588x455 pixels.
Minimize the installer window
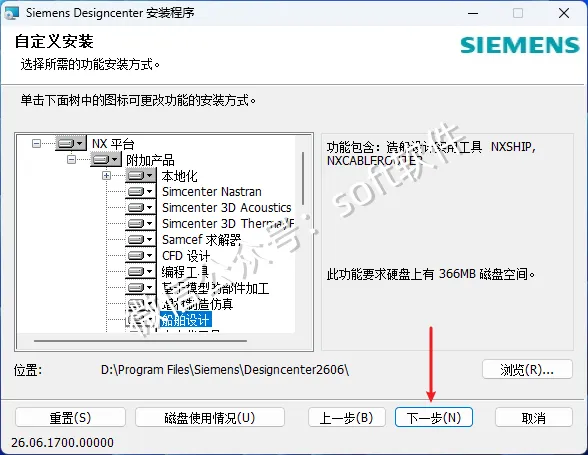coord(473,13)
